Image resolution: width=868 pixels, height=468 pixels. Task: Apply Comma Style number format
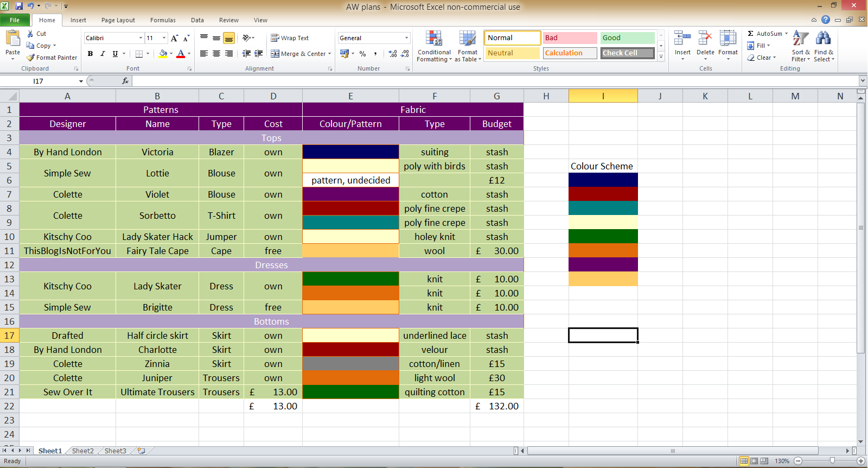pos(375,54)
